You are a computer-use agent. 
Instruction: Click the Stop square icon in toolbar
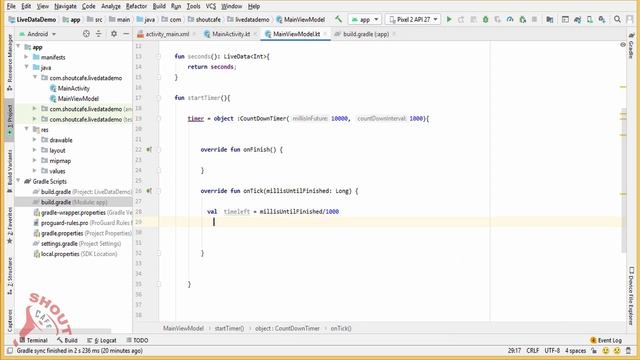(534, 19)
